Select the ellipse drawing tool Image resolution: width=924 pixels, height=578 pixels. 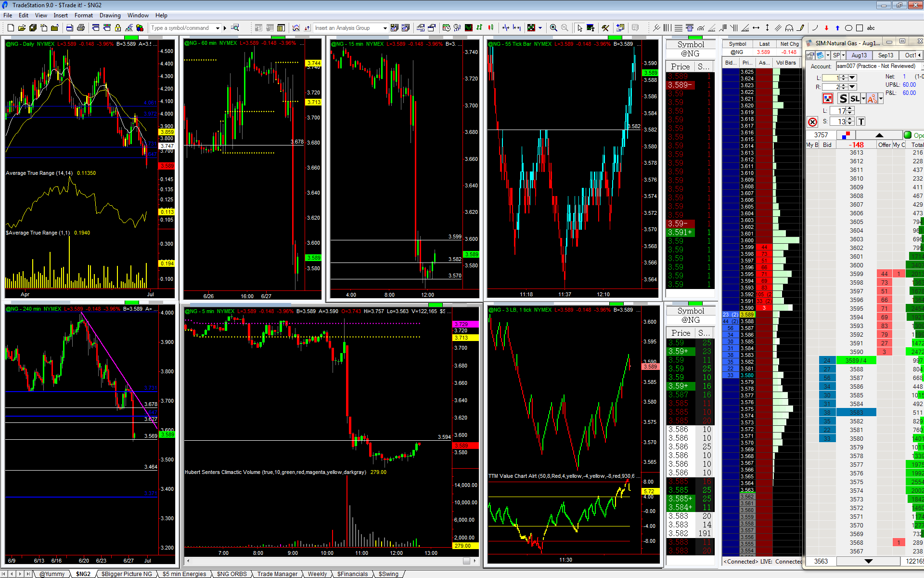(x=848, y=28)
